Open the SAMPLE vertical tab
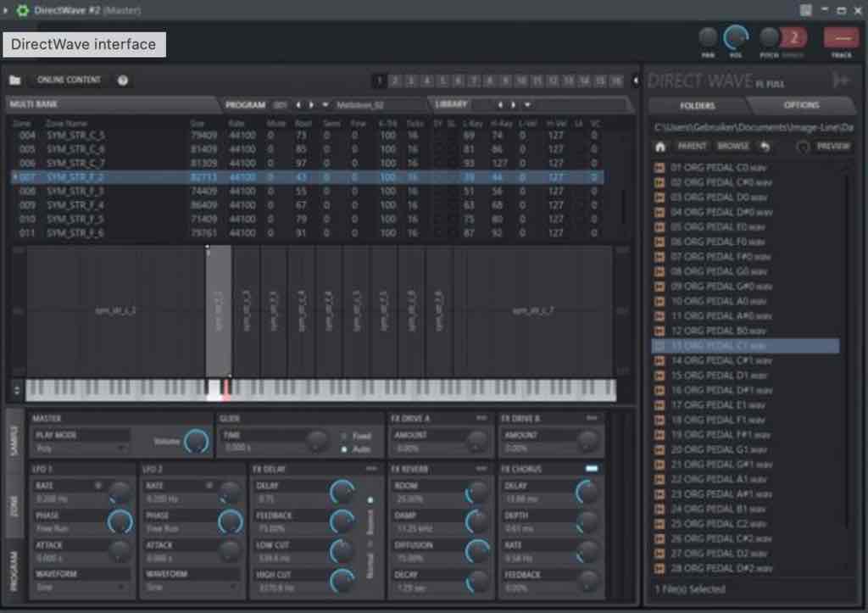 14,442
